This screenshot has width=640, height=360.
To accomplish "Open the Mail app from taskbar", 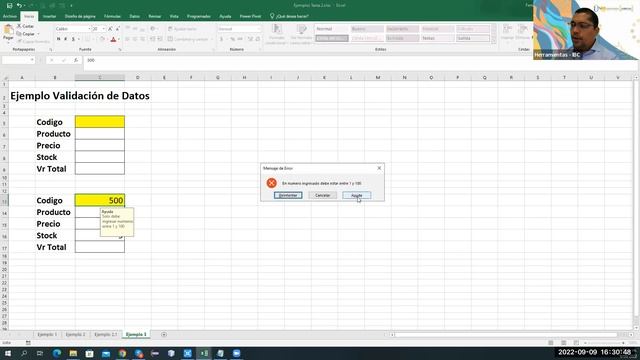I will click(x=106, y=353).
